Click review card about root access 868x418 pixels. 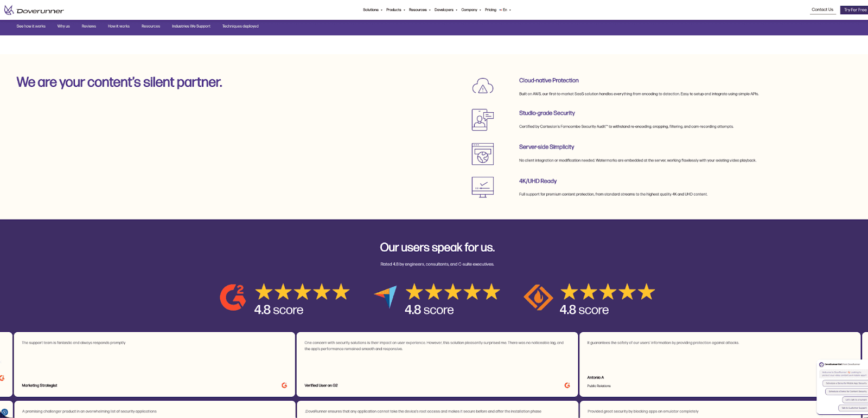437,410
